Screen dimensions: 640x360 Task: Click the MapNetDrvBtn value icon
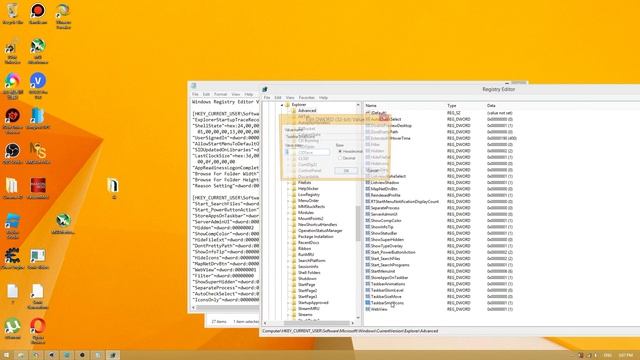pos(367,189)
